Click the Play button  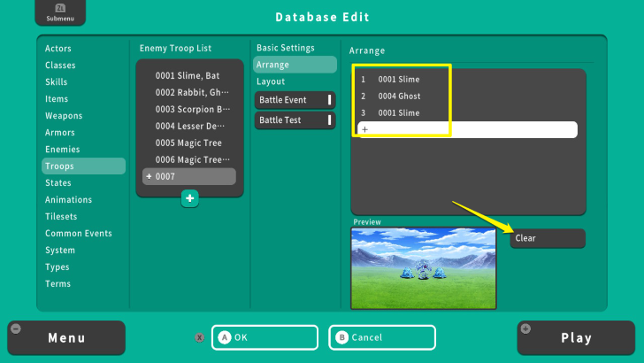pyautogui.click(x=576, y=337)
